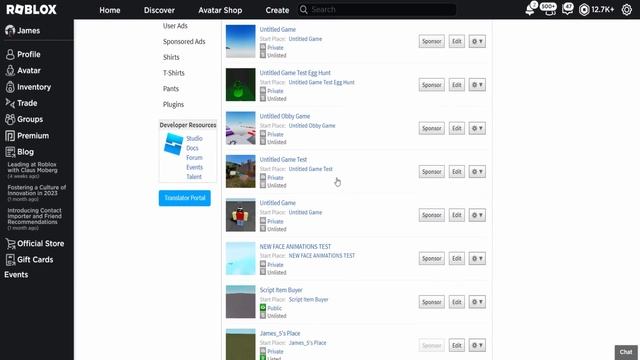Toggle Private status of Untitled Game Test
The width and height of the screenshot is (640, 360).
[x=271, y=178]
